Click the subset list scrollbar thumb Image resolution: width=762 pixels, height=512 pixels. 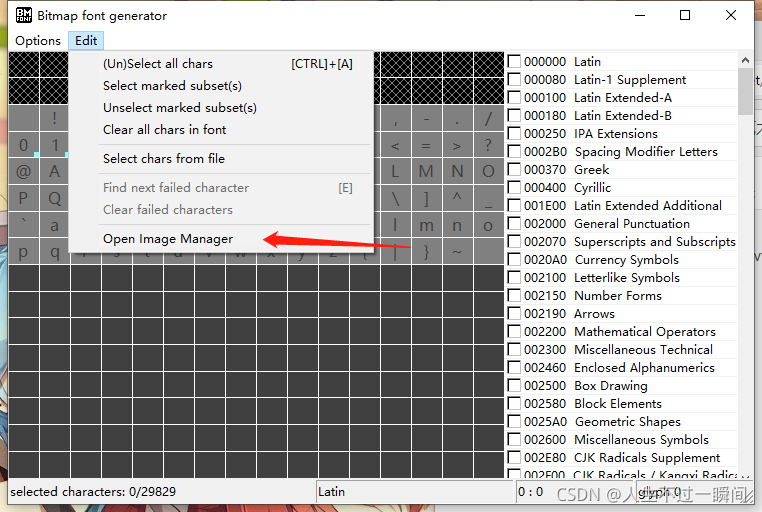click(745, 91)
